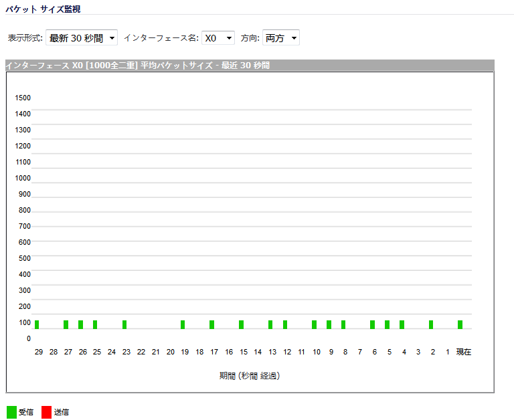Click the green bar at second 4

402,324
